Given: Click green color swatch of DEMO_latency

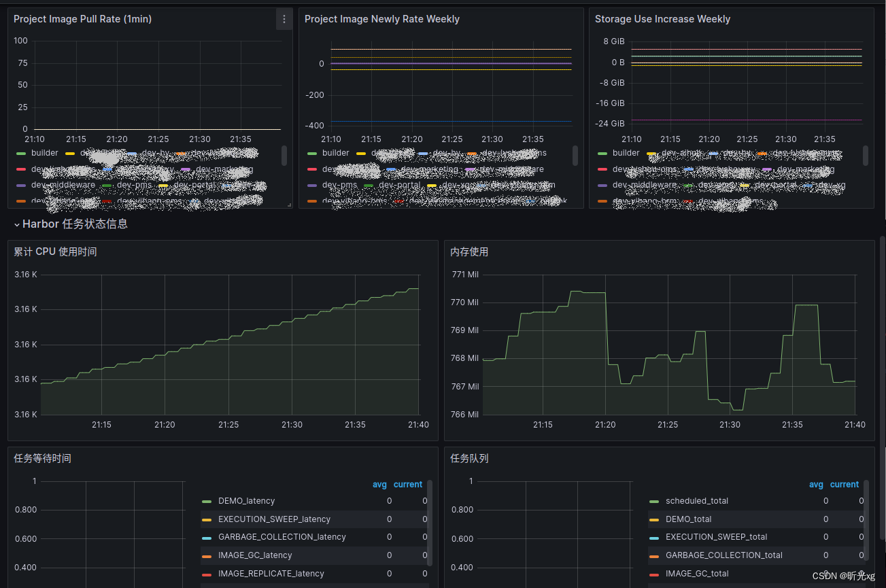Looking at the screenshot, I should tap(207, 502).
